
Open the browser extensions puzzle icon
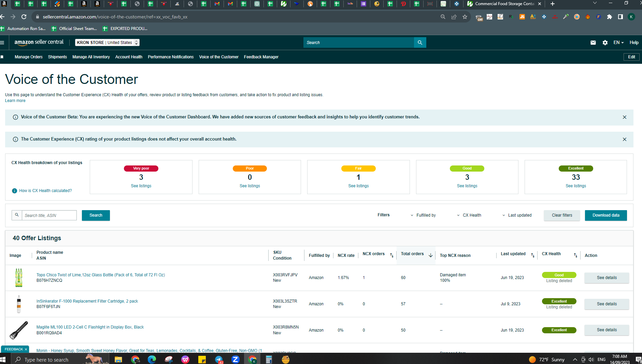click(610, 17)
